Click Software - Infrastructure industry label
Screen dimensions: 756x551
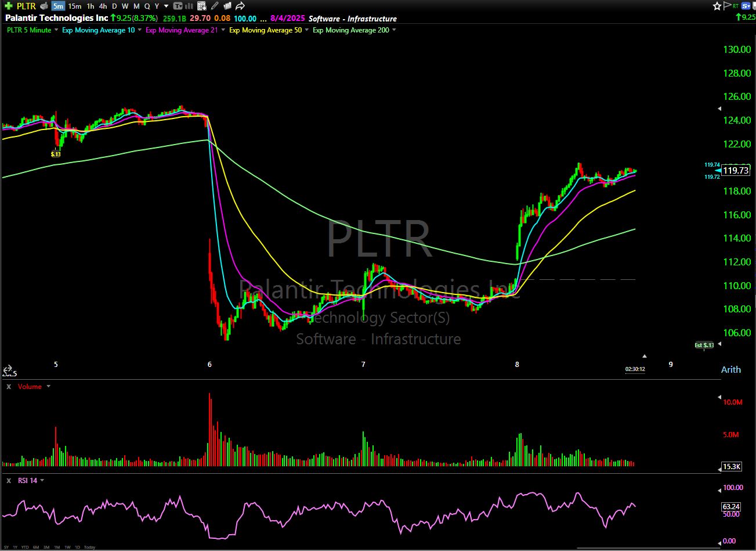point(353,19)
